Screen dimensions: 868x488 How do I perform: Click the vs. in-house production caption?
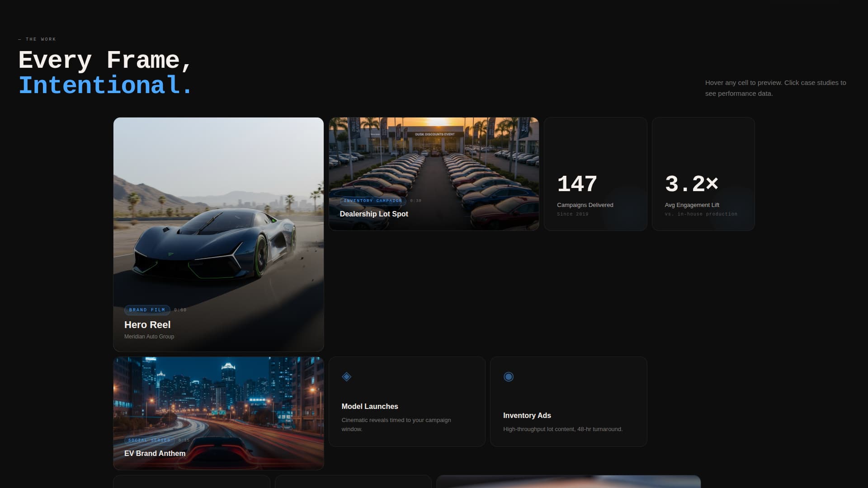(x=701, y=214)
